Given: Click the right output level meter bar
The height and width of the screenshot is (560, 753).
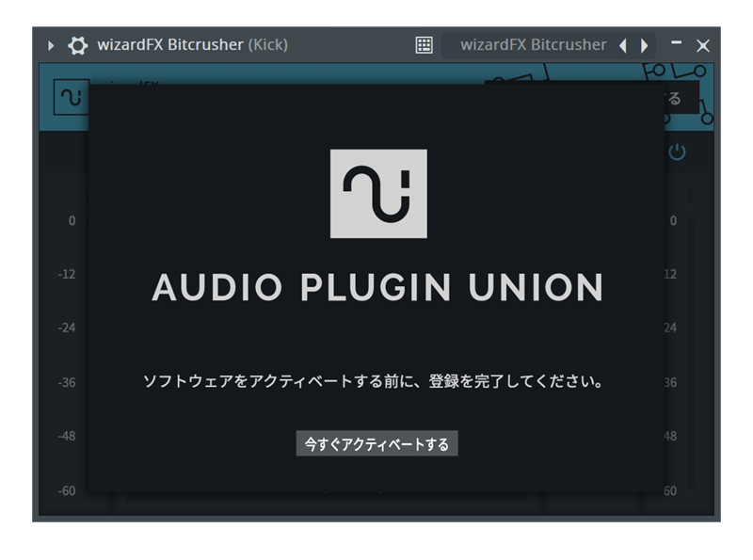Looking at the screenshot, I should coord(690,355).
